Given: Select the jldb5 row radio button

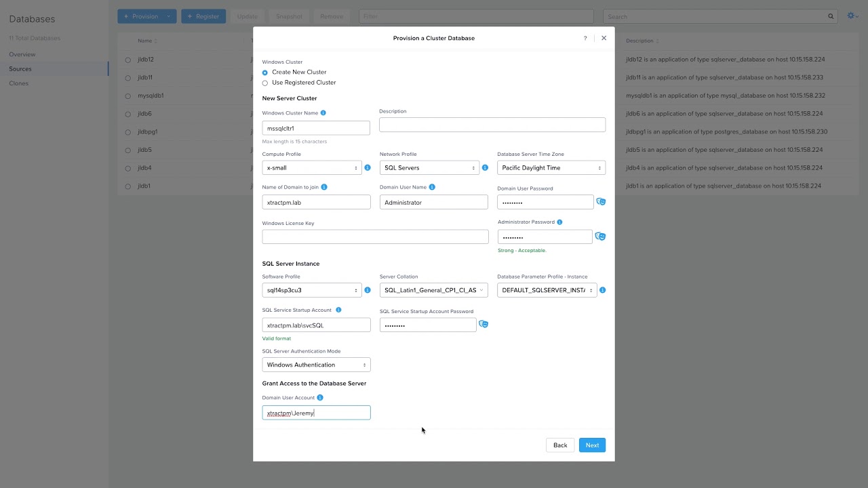Looking at the screenshot, I should click(127, 150).
